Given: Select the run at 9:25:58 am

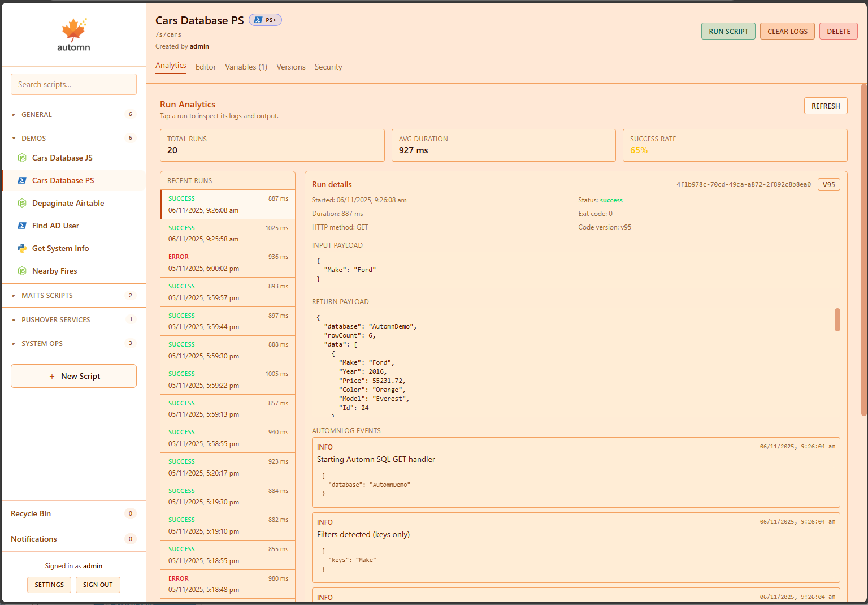Looking at the screenshot, I should click(x=228, y=234).
